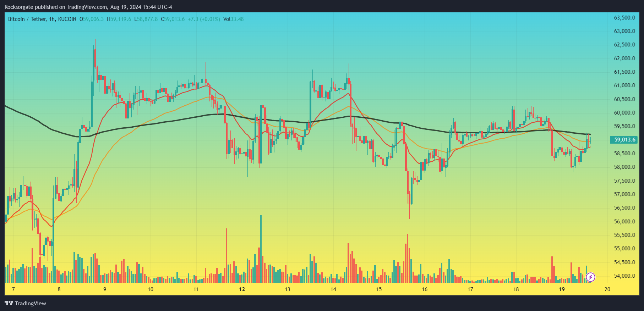This screenshot has width=644, height=311.
Task: Click date label 15 on time axis
Action: (x=379, y=289)
